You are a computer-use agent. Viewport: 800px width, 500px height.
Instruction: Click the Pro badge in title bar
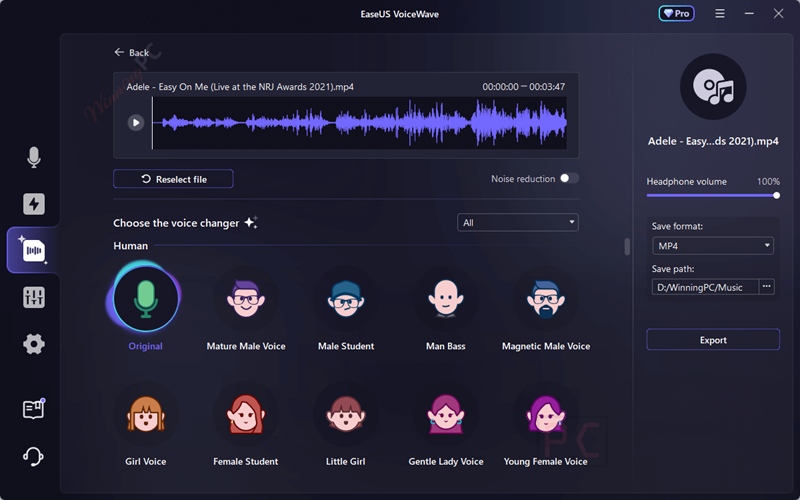677,14
